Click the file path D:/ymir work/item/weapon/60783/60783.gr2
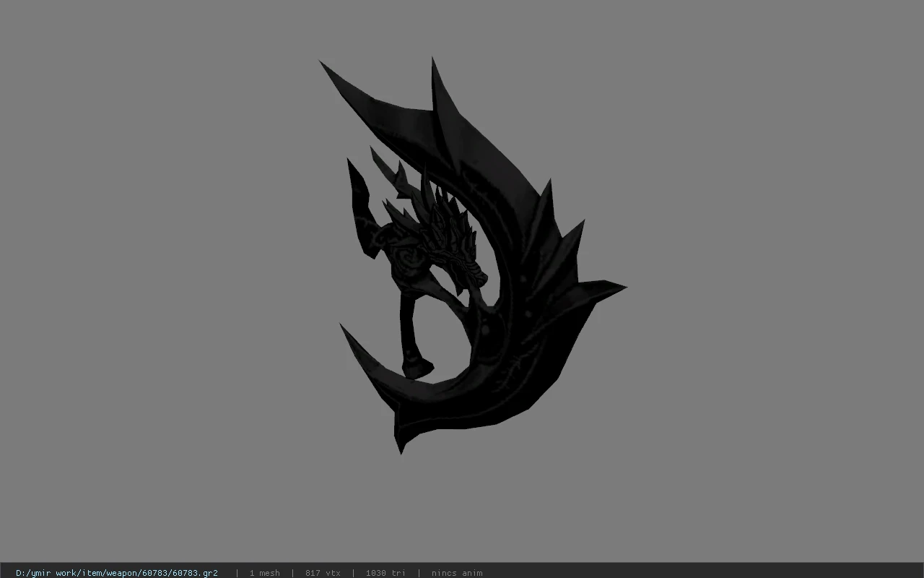The width and height of the screenshot is (924, 578). point(117,573)
